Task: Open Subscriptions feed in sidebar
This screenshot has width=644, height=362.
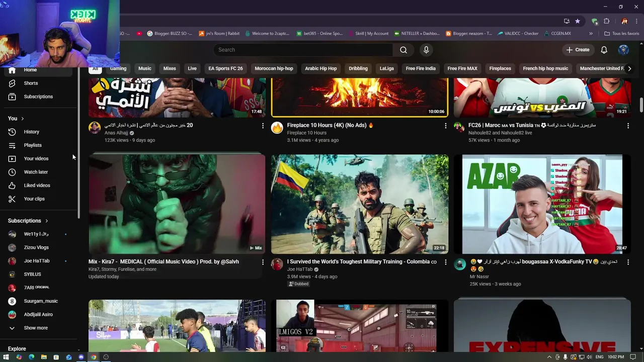Action: [39, 97]
